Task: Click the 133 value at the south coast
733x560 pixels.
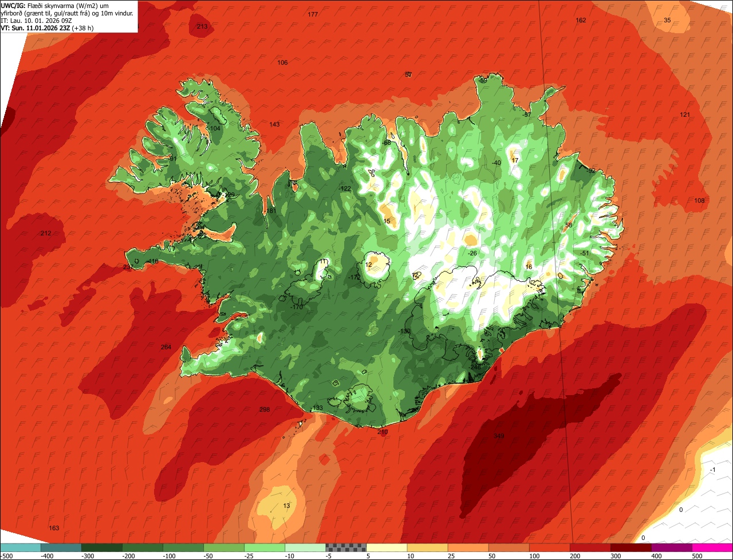Action: pos(318,408)
